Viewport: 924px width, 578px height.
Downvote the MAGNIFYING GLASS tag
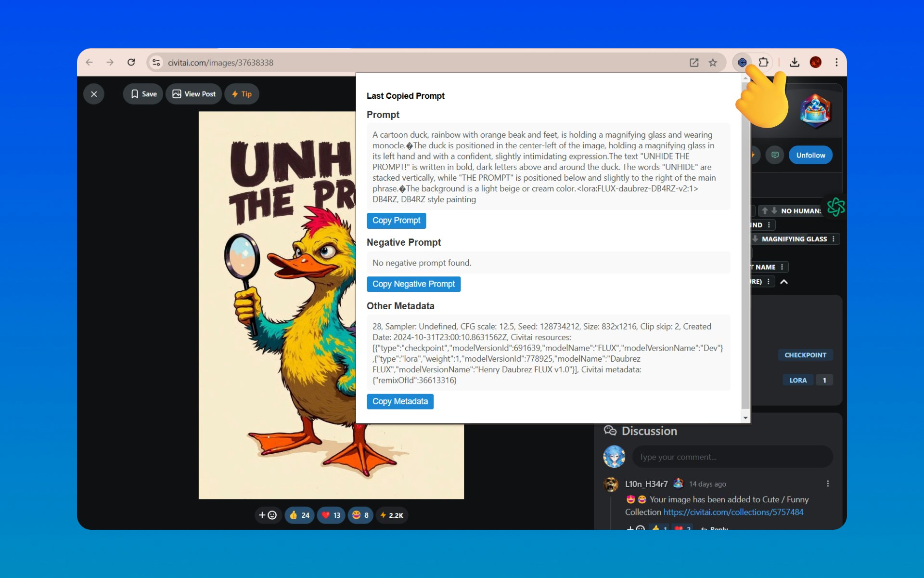tap(755, 239)
